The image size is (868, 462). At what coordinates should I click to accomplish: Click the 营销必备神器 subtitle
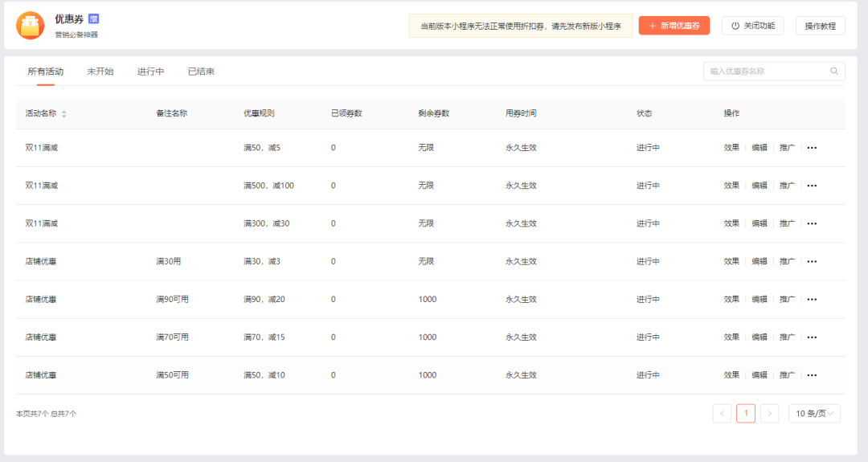(76, 35)
